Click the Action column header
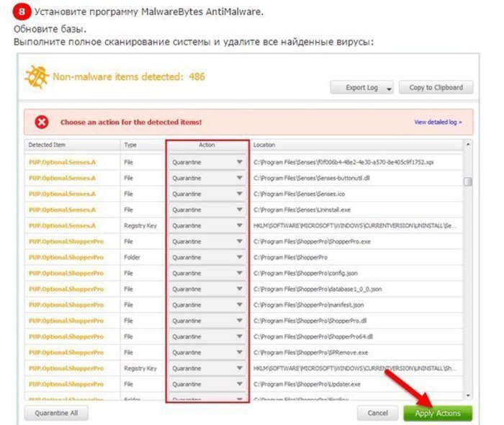The height and width of the screenshot is (425, 504). 207,146
